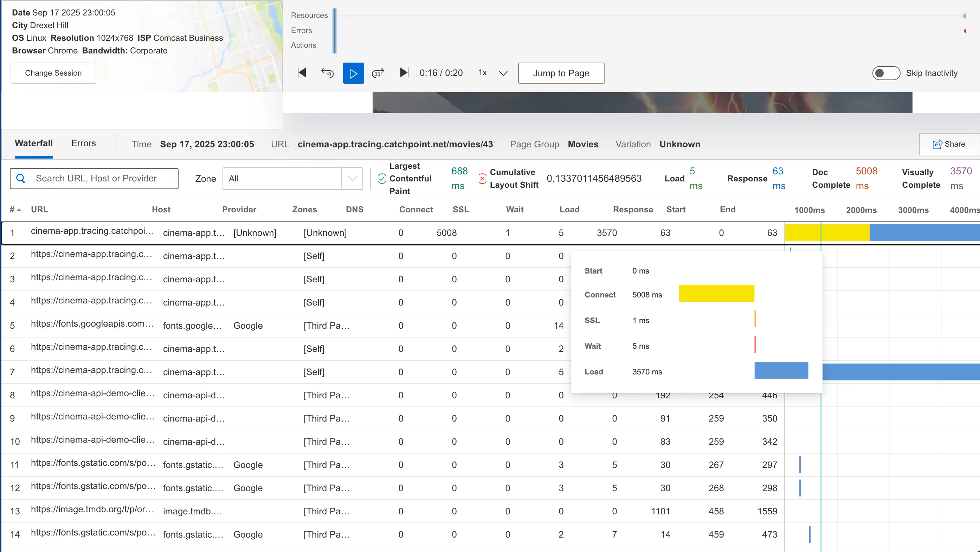
Task: Click the Largest Contentful Paint pass icon
Action: point(382,178)
